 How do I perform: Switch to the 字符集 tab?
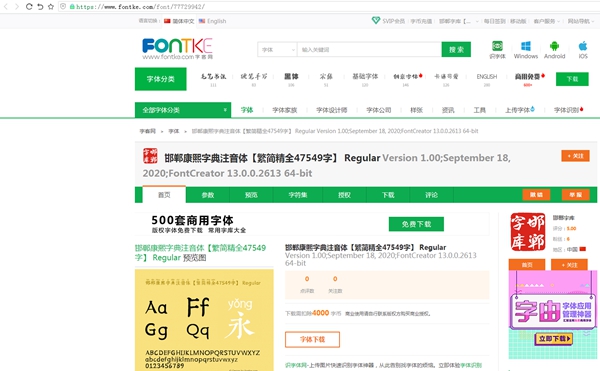point(298,195)
